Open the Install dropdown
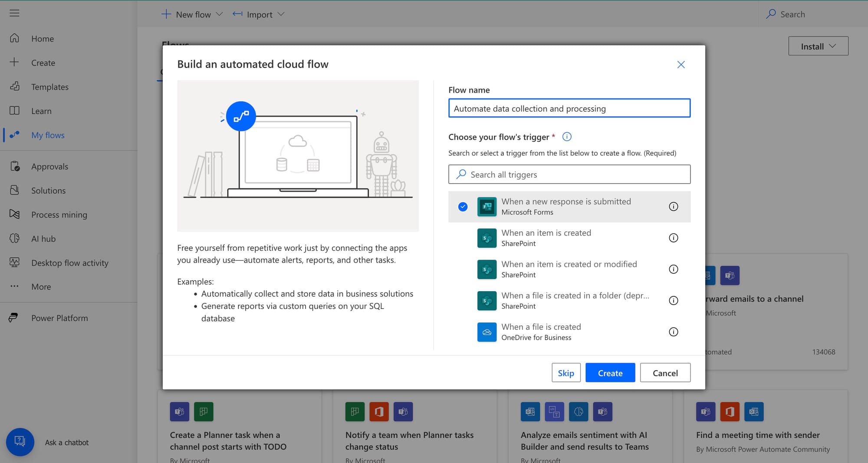The image size is (868, 463). [x=818, y=46]
